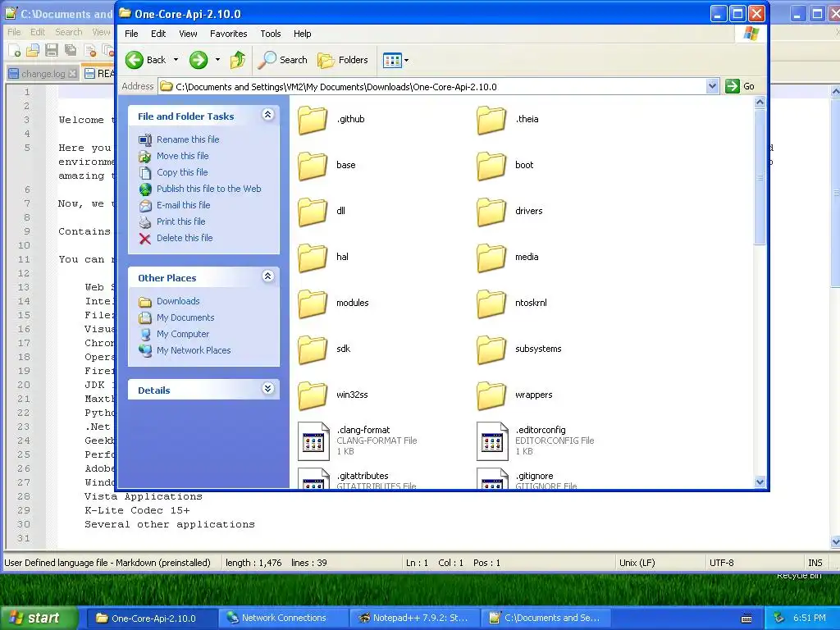Go to My Computer in Other Places
The width and height of the screenshot is (840, 630).
(183, 335)
